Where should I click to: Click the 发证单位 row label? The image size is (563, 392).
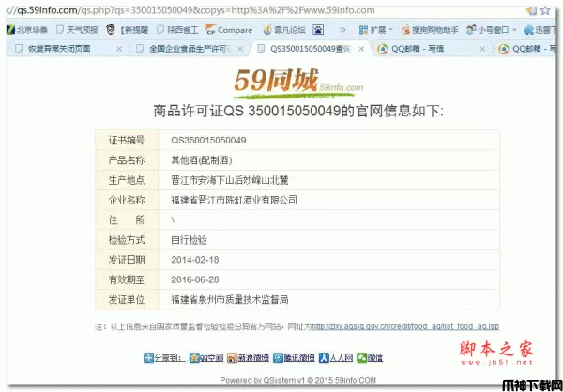(x=127, y=299)
